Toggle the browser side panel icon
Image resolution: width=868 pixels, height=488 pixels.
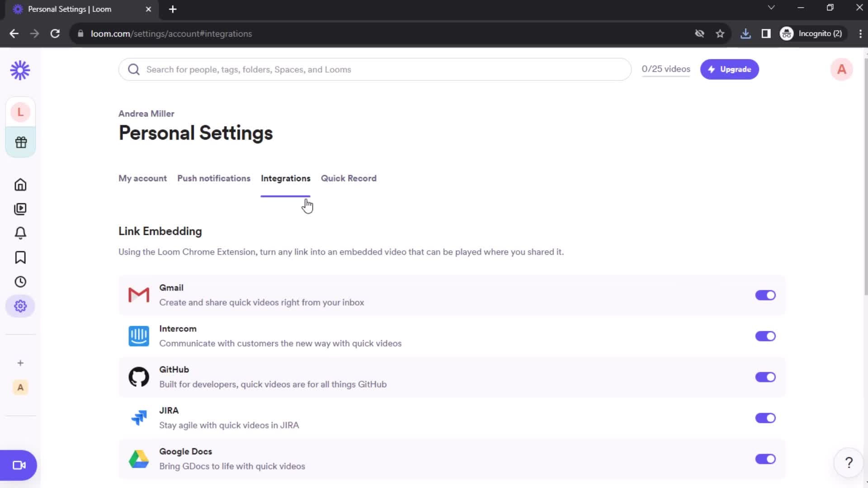click(766, 33)
